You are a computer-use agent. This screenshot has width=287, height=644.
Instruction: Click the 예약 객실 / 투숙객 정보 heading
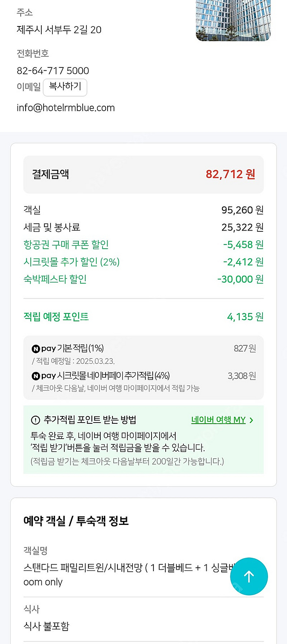[76, 521]
